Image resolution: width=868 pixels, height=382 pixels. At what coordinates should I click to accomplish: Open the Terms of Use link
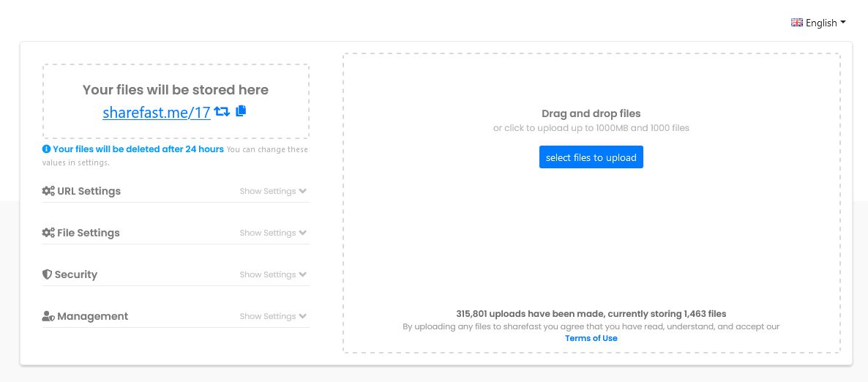(591, 338)
